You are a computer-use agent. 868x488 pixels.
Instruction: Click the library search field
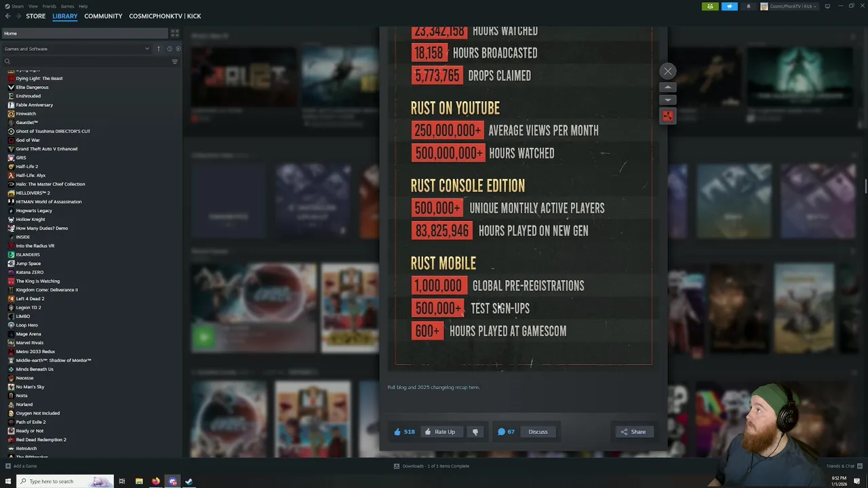85,62
